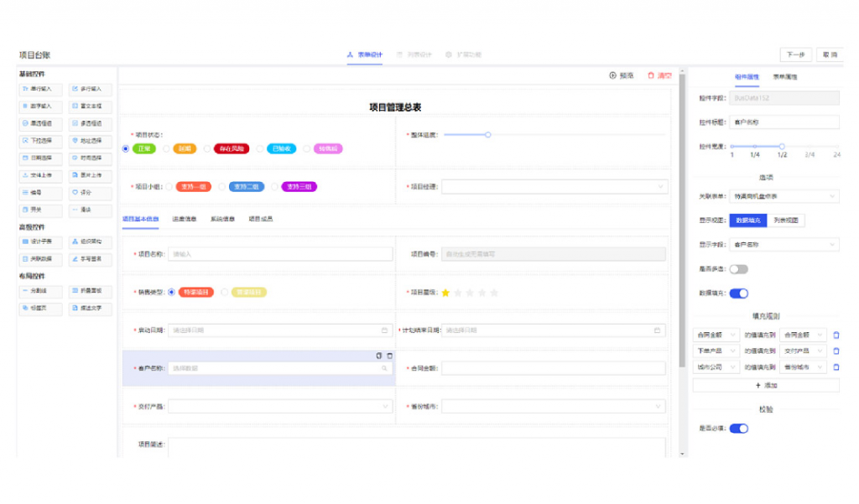This screenshot has width=859, height=504.
Task: Click the copy icon on 客户名称 field
Action: point(378,356)
